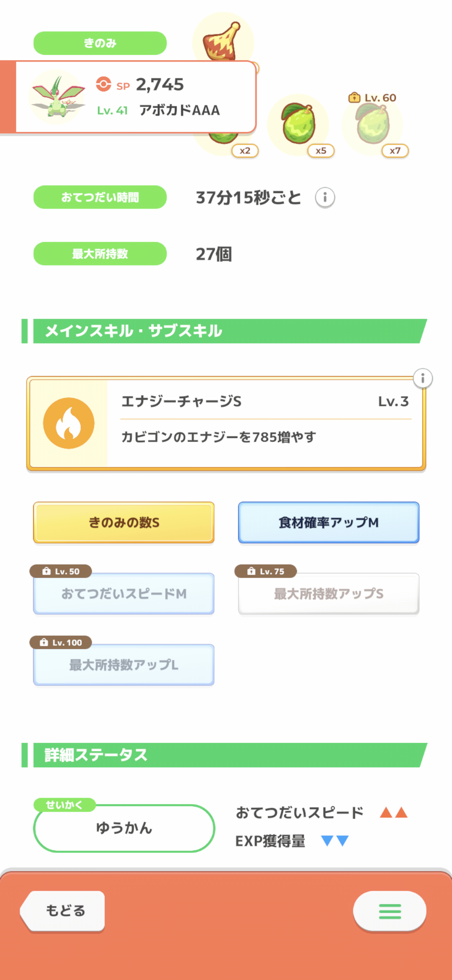Open main skill info icon
This screenshot has height=980, width=452.
[423, 379]
